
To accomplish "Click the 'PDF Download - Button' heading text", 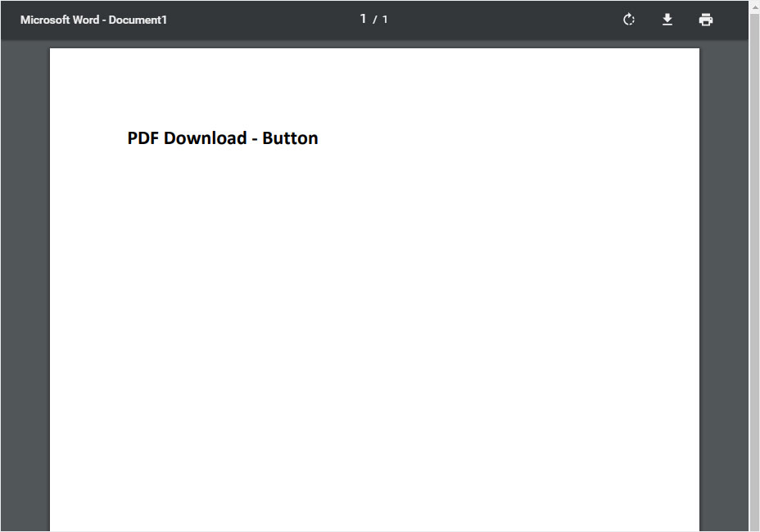I will tap(223, 138).
